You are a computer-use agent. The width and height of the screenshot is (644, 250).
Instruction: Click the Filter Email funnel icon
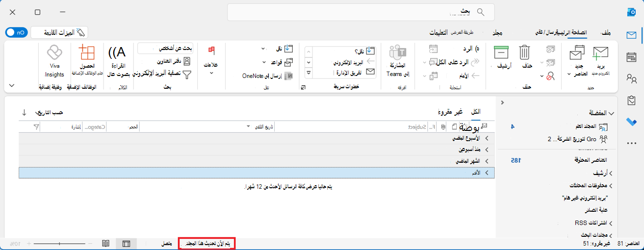pos(187,74)
